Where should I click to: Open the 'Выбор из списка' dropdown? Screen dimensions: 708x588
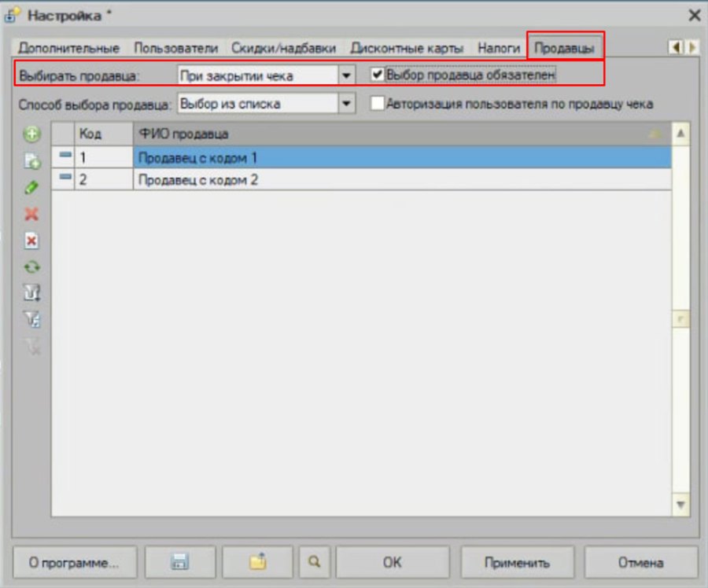(x=346, y=105)
